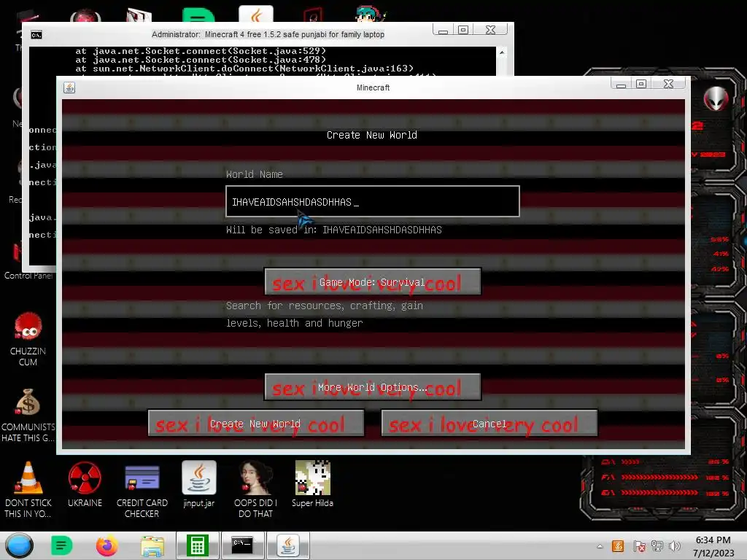Open More World Options
747x560 pixels.
pos(373,387)
